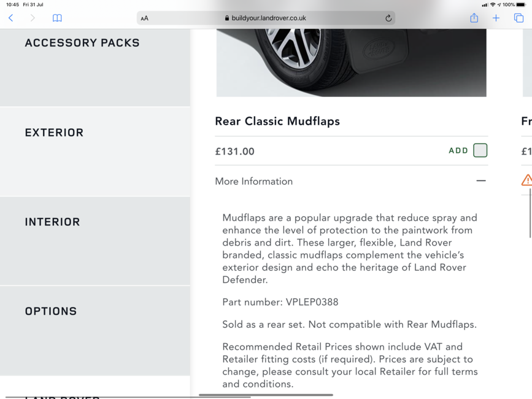The height and width of the screenshot is (399, 532).
Task: Click the Rear Classic Mudflaps title
Action: pos(277,121)
